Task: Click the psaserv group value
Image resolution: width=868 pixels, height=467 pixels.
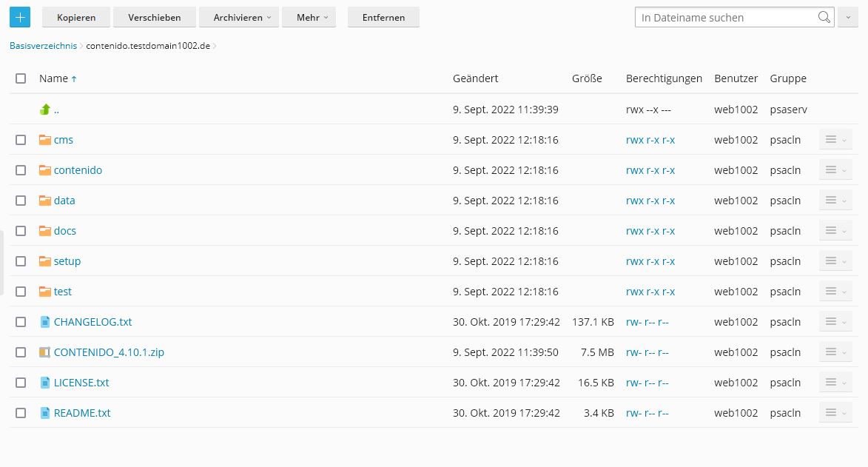Action: coord(789,110)
